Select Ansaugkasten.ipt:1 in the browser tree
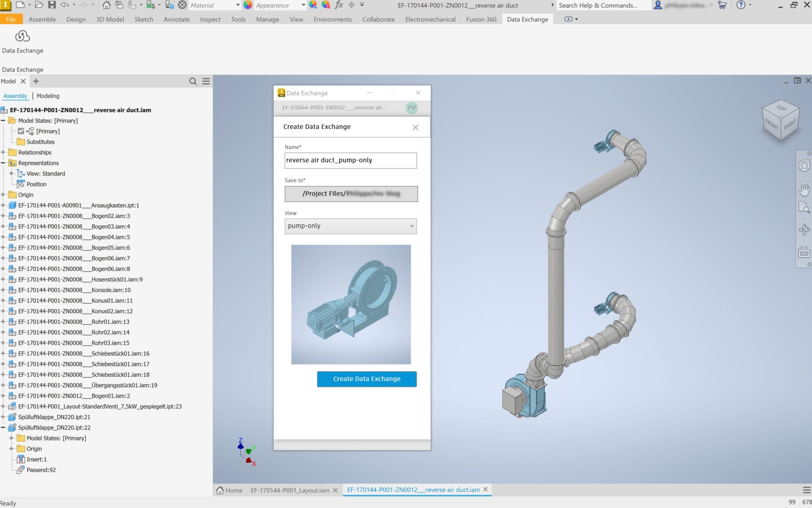This screenshot has width=812, height=508. 79,205
